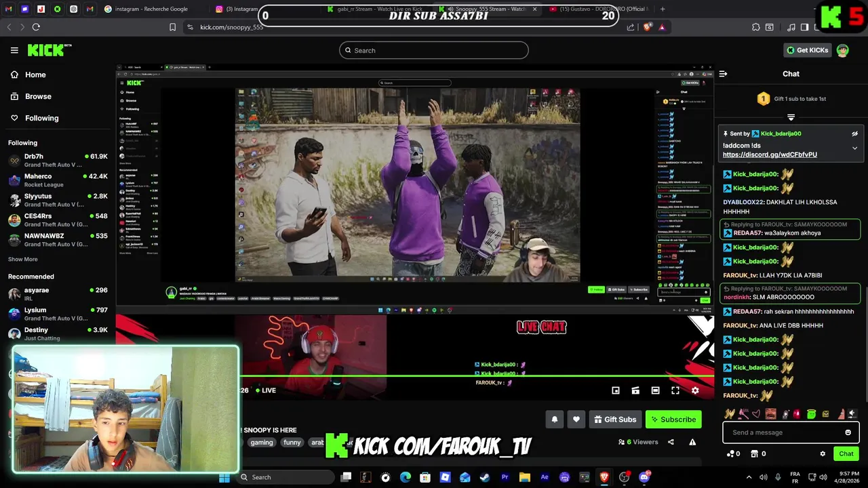The height and width of the screenshot is (488, 868).
Task: Enable mini player picture-in-picture icon
Action: (x=616, y=390)
